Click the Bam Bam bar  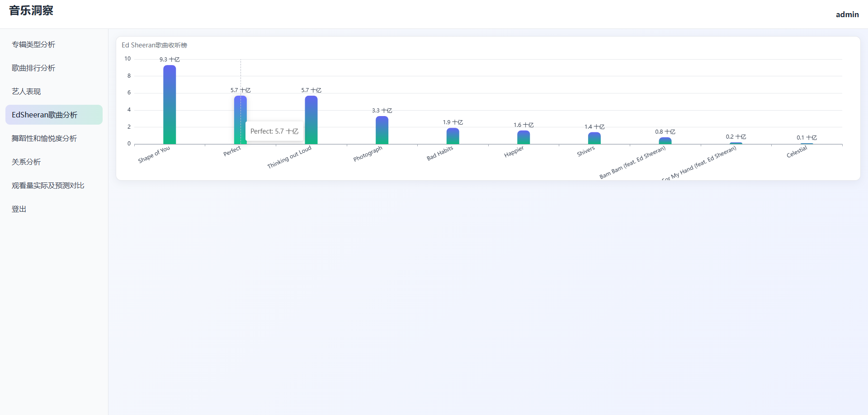pyautogui.click(x=665, y=141)
